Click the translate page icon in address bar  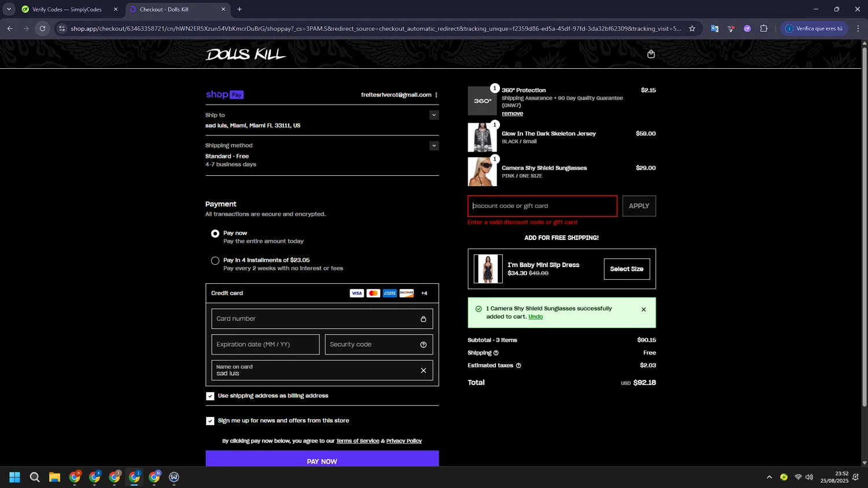tap(715, 28)
